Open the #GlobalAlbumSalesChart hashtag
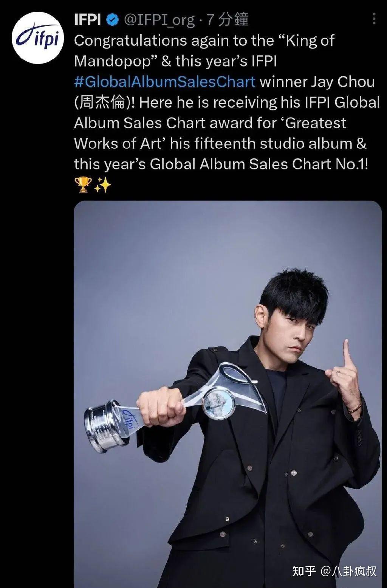The height and width of the screenshot is (588, 387). coord(165,82)
